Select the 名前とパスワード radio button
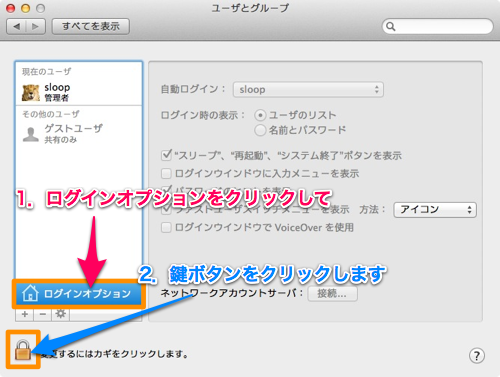 tap(260, 130)
